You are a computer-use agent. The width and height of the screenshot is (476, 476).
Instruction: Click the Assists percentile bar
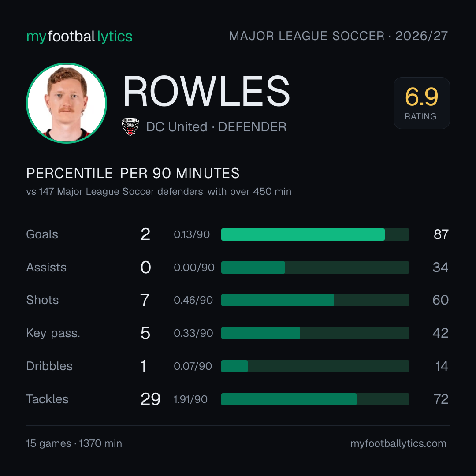(315, 268)
